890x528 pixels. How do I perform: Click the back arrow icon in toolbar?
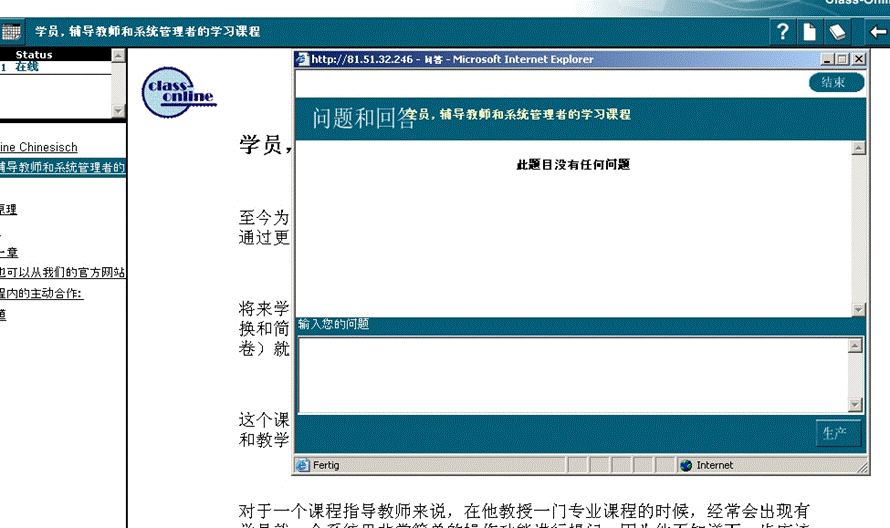[877, 32]
